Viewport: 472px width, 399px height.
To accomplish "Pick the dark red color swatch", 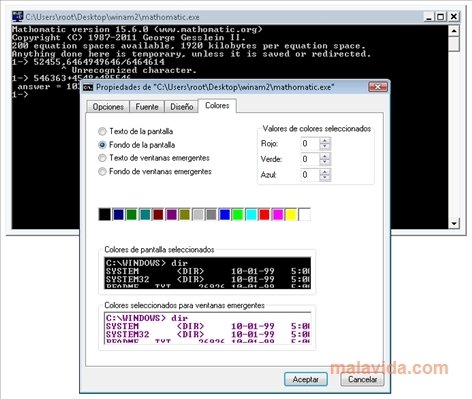I will [x=158, y=214].
